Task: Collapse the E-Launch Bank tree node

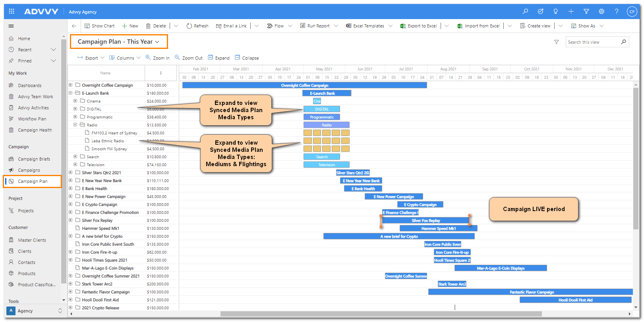Action: (70, 93)
